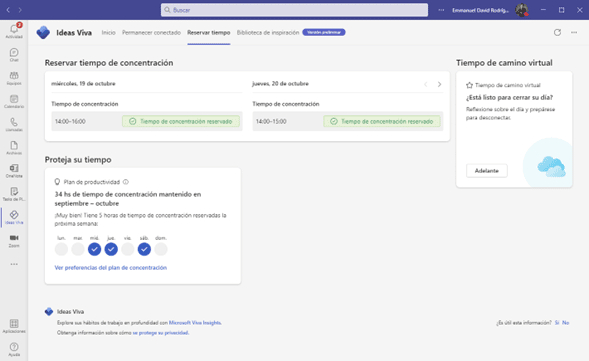Image resolution: width=589 pixels, height=361 pixels.
Task: Select the Reservar tiempo tab
Action: point(209,33)
